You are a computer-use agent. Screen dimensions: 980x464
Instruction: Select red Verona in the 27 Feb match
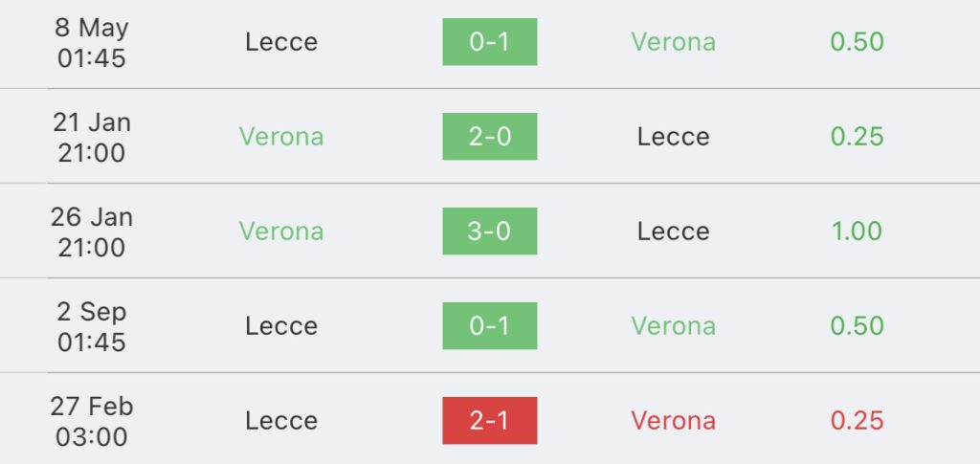pos(673,420)
